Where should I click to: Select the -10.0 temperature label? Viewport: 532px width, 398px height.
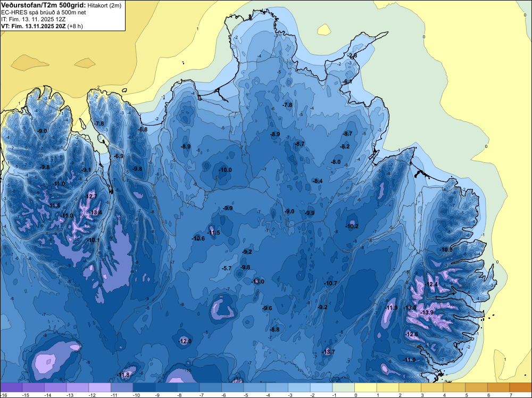tap(225, 170)
